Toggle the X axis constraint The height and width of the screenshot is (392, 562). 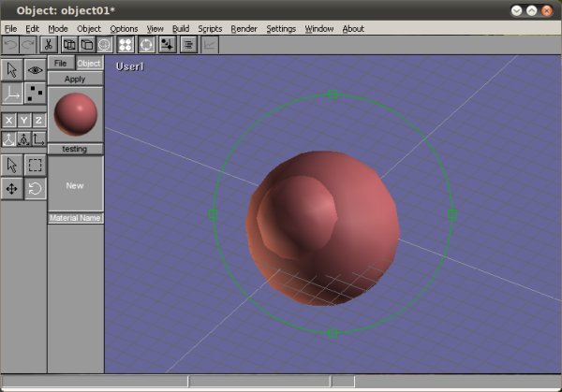tap(8, 120)
